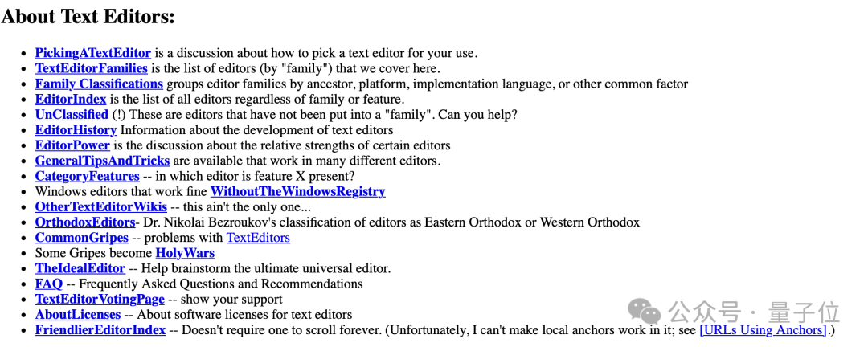Go to the EditorIndex page
The height and width of the screenshot is (347, 868).
point(71,100)
